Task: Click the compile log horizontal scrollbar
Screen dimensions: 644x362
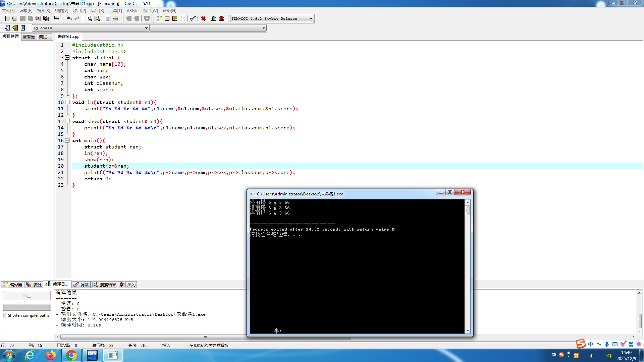Action: click(205, 337)
